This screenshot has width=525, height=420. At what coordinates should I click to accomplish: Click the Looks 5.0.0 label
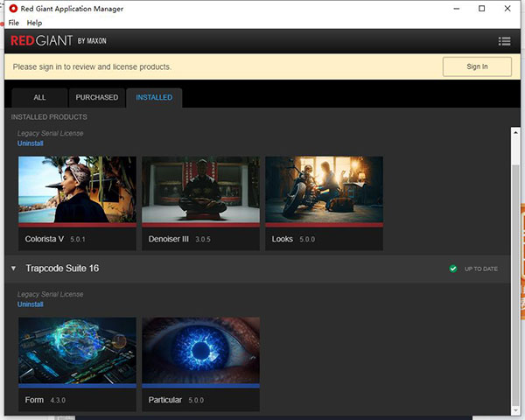point(293,239)
